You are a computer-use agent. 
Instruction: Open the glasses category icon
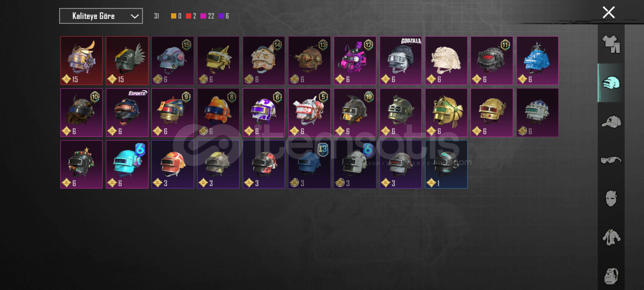click(611, 160)
